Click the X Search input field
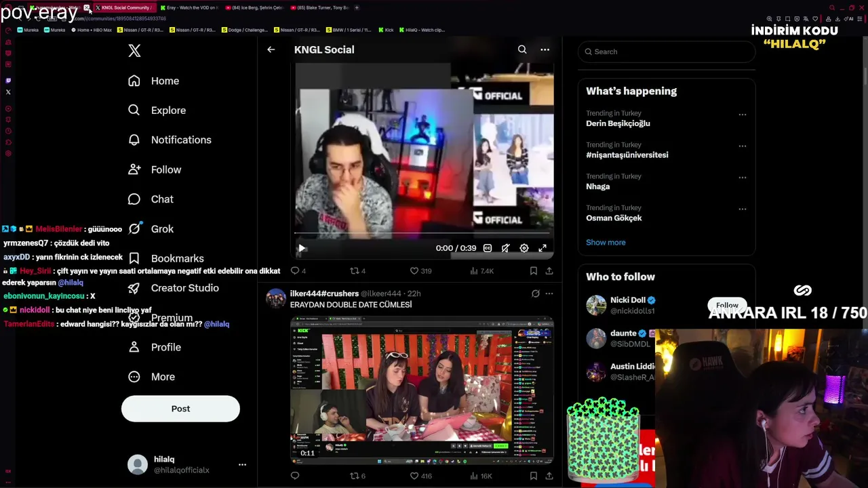The height and width of the screenshot is (488, 868). coord(667,52)
